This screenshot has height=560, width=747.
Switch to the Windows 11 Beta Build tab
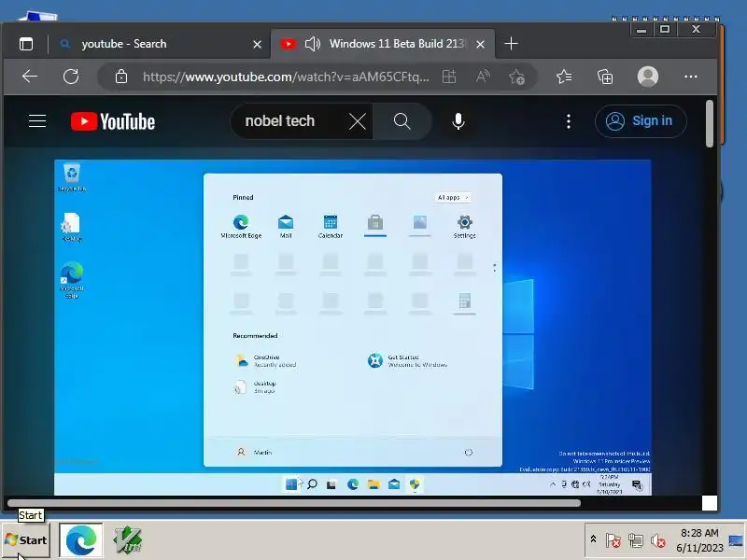coord(383,44)
